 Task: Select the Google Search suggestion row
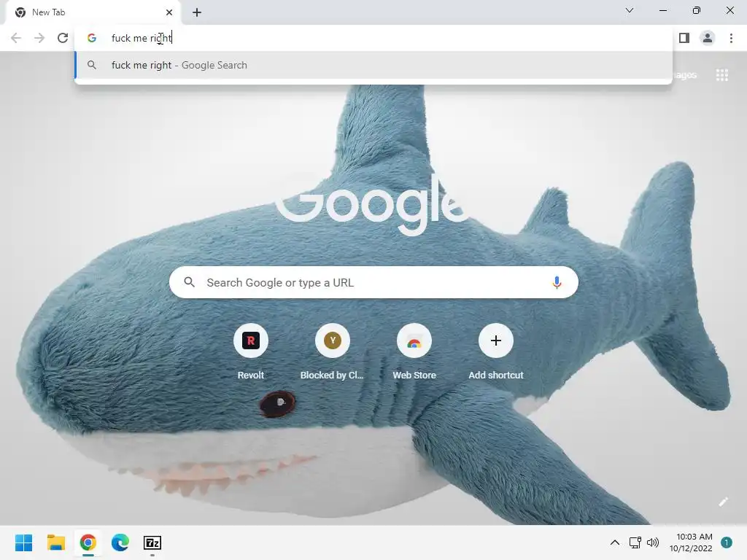coord(373,65)
